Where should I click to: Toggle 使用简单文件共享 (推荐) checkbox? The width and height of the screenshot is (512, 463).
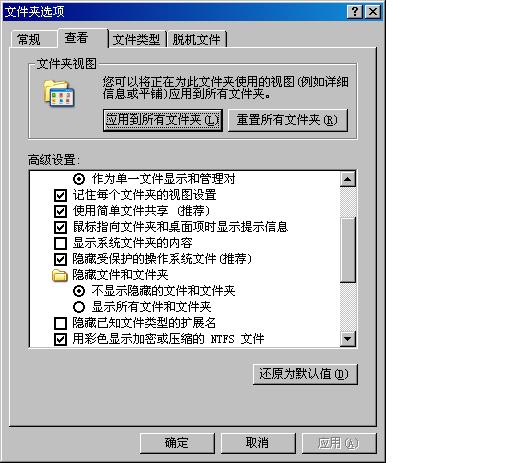pyautogui.click(x=60, y=211)
